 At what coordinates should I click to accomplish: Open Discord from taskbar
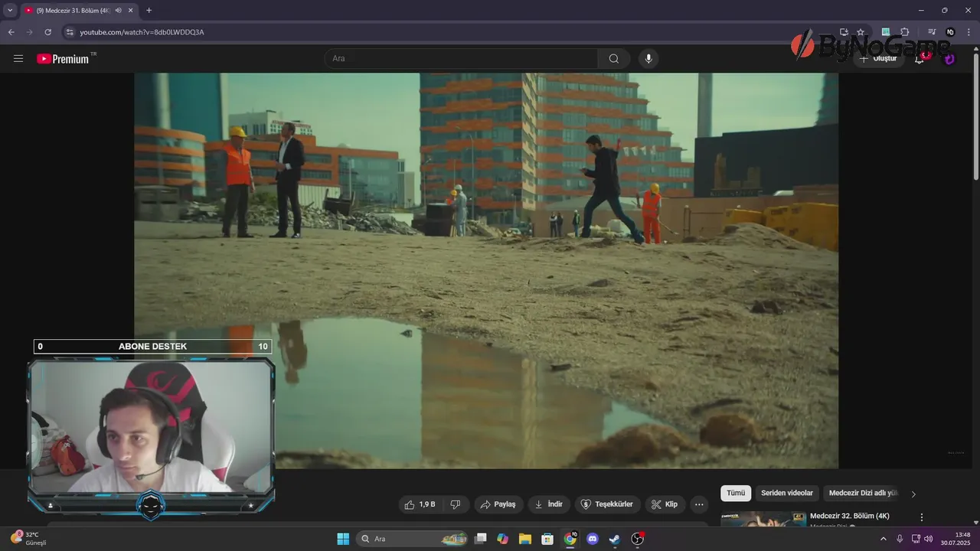tap(592, 539)
